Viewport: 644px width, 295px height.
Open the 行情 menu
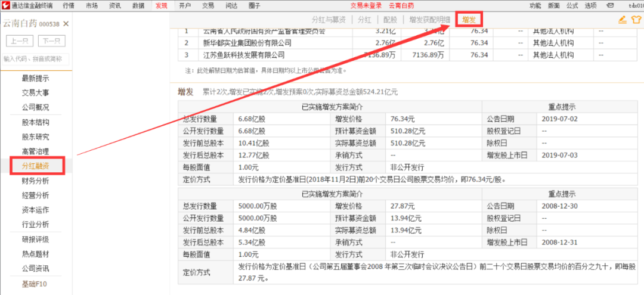[69, 5]
